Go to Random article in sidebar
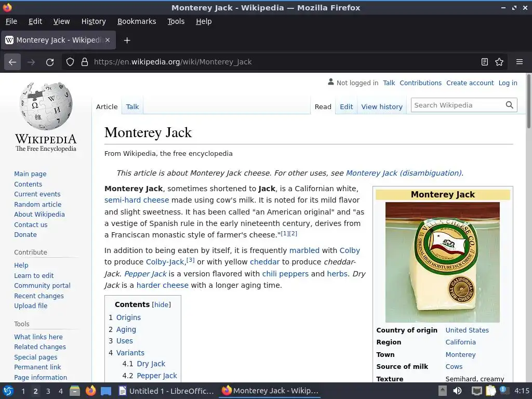The height and width of the screenshot is (399, 532). click(x=37, y=205)
